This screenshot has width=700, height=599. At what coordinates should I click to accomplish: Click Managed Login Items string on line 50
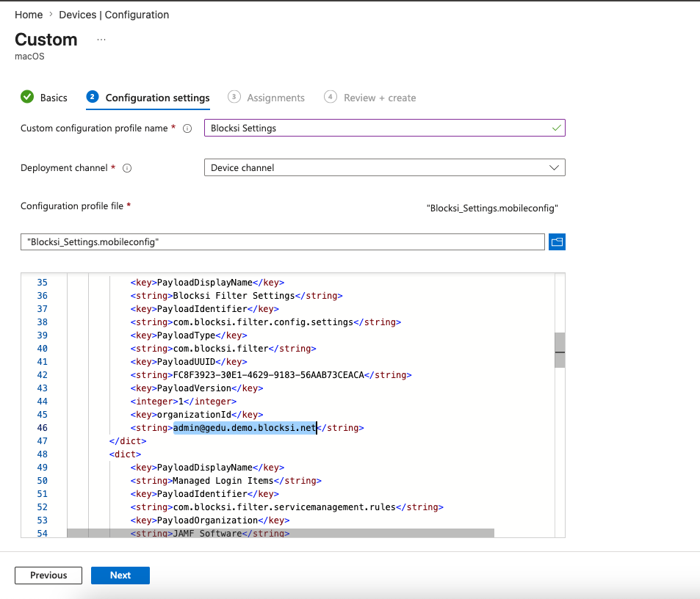point(223,481)
